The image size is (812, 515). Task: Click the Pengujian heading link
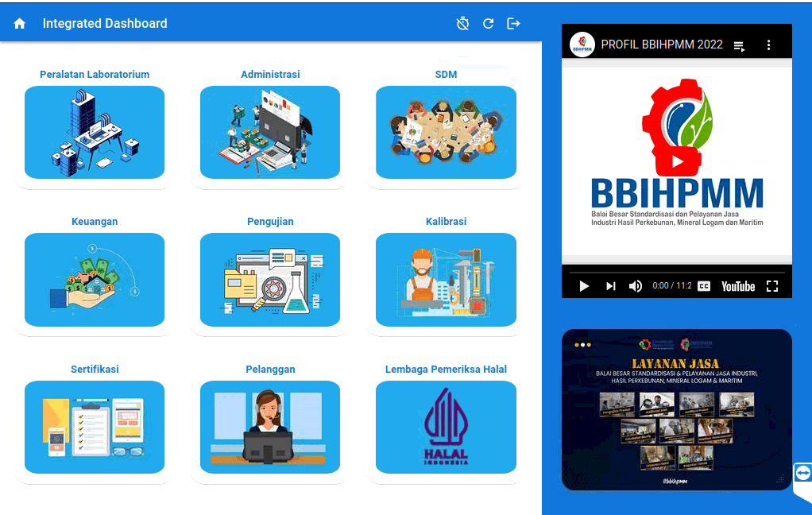(270, 221)
